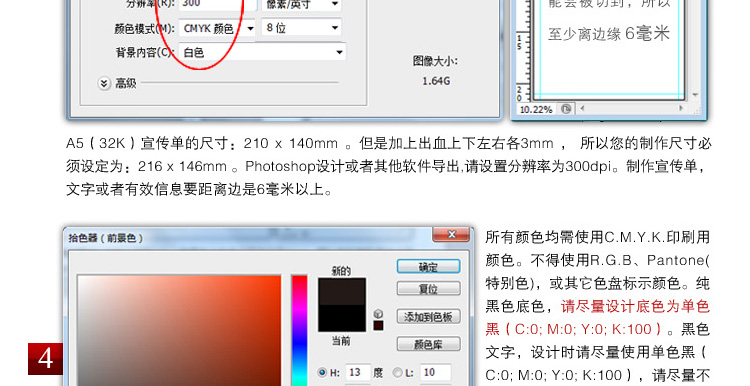Click the L value field showing 10
The image size is (750, 386).
(435, 372)
